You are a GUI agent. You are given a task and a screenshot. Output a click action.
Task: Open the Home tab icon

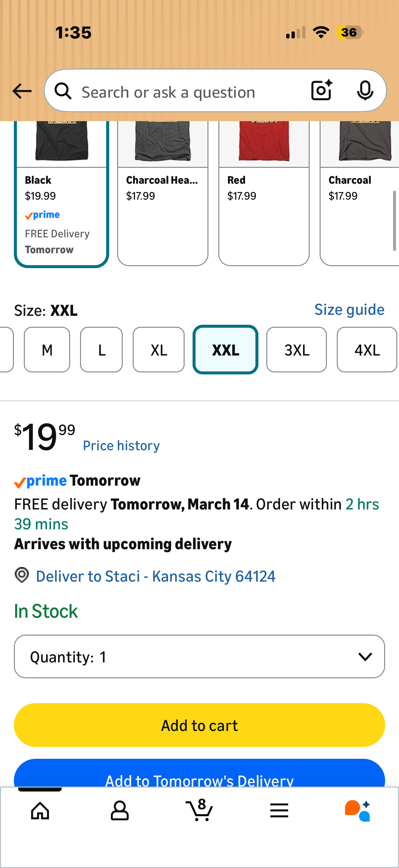coord(40,810)
